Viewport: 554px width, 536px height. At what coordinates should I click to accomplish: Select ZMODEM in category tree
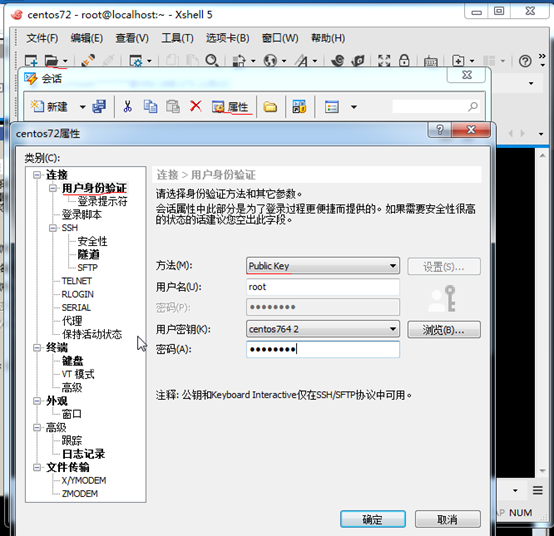tap(79, 494)
